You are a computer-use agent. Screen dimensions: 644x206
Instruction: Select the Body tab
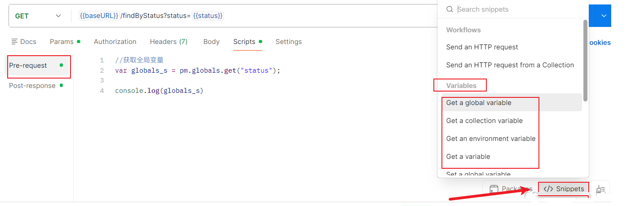click(211, 42)
